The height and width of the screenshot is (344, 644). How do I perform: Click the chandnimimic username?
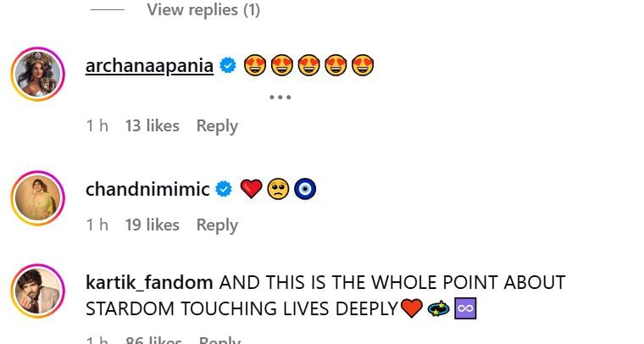coord(147,189)
